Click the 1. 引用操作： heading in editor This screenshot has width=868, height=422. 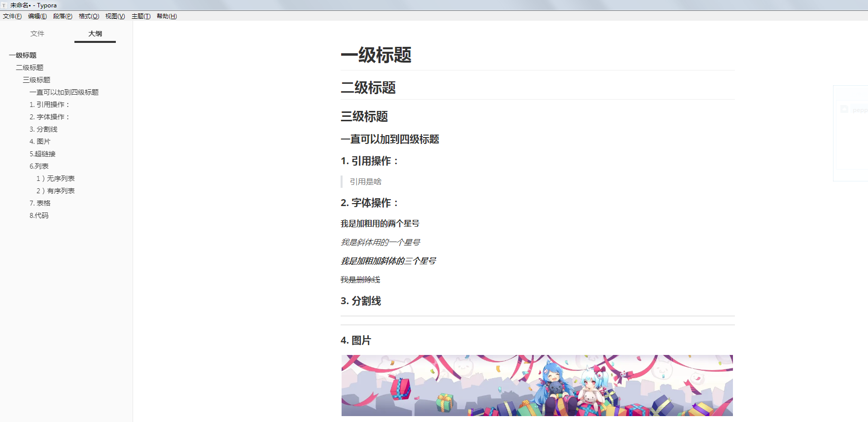370,161
